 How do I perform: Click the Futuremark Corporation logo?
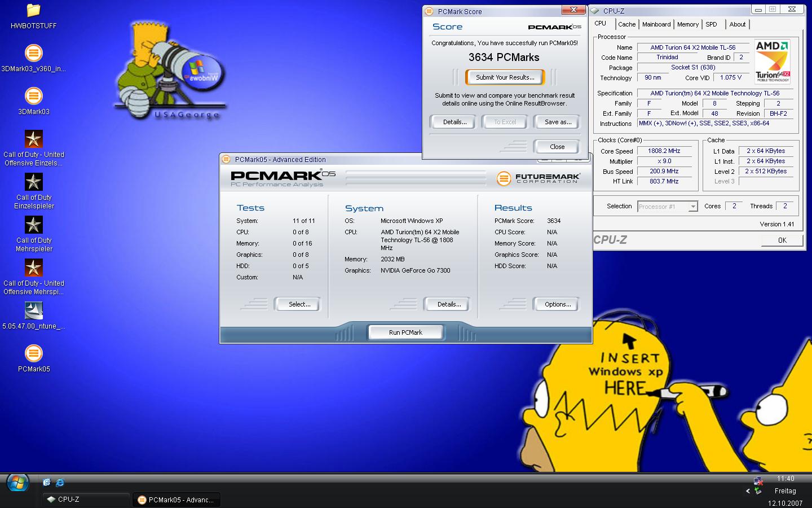point(538,178)
